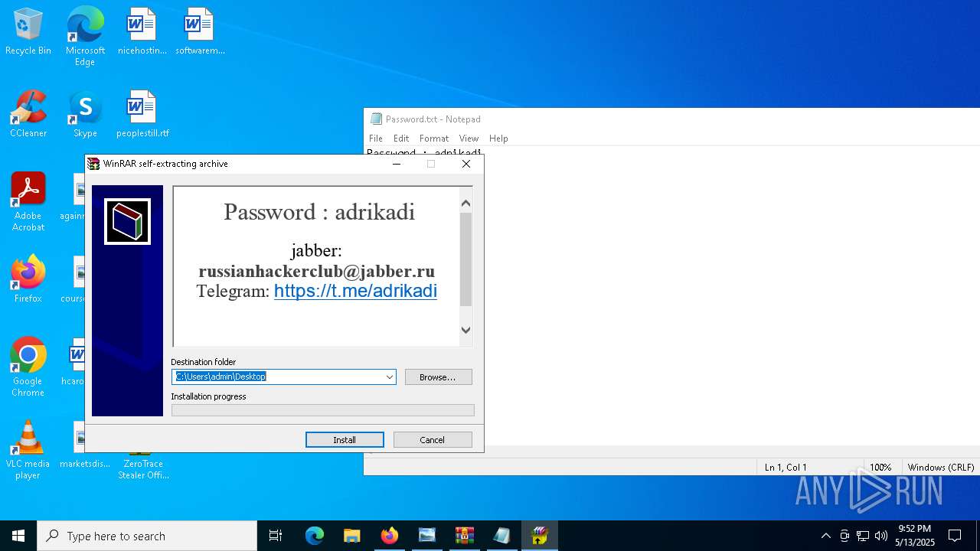
Task: Open the File menu in Notepad
Action: point(376,139)
